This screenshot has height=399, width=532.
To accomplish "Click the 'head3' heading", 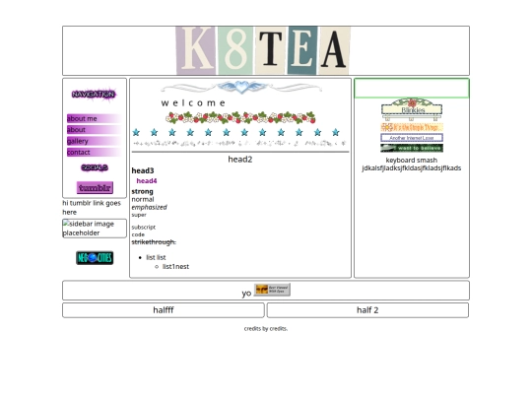I will pyautogui.click(x=143, y=170).
